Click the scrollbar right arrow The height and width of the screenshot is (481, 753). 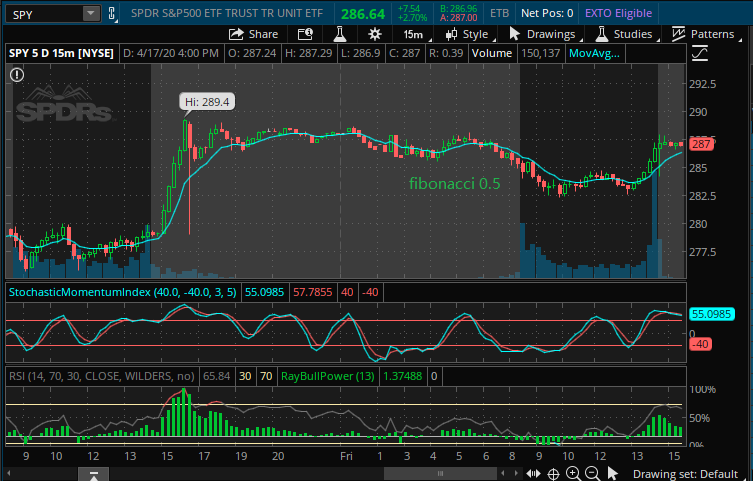click(516, 474)
